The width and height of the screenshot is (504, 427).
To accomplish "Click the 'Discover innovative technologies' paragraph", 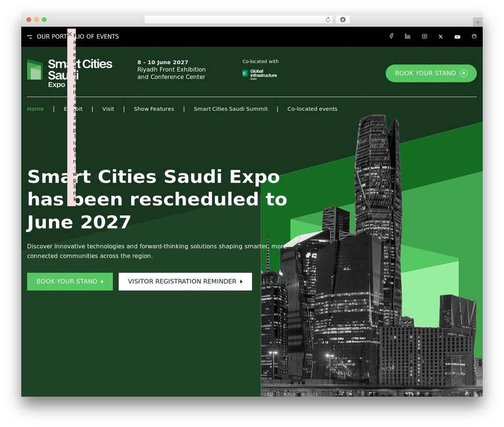I will (x=157, y=251).
